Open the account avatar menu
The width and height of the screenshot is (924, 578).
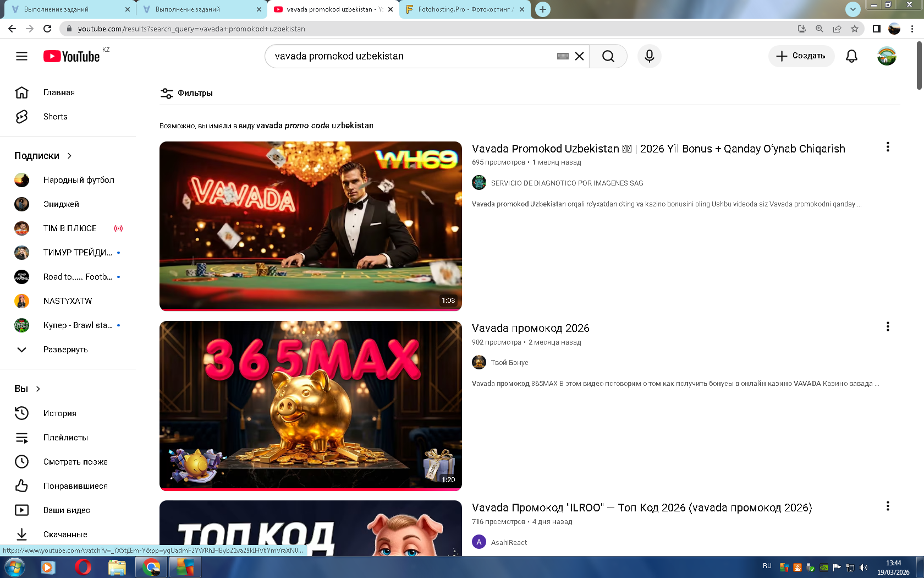(887, 56)
